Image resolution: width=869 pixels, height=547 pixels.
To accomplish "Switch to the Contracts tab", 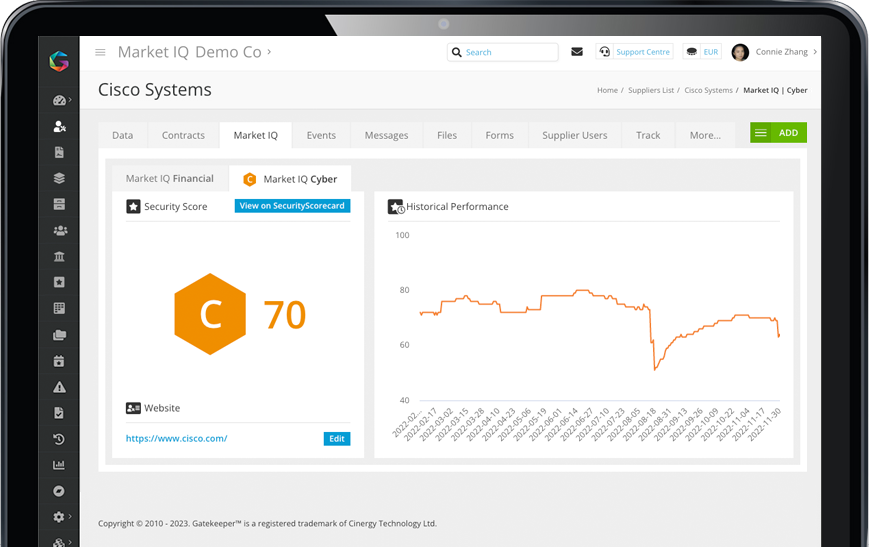I will [183, 135].
